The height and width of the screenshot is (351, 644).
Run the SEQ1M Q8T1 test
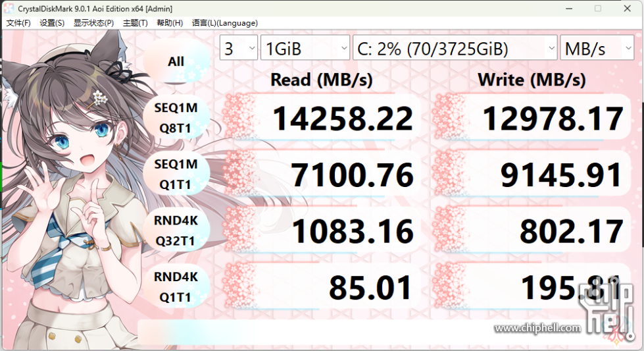point(176,118)
